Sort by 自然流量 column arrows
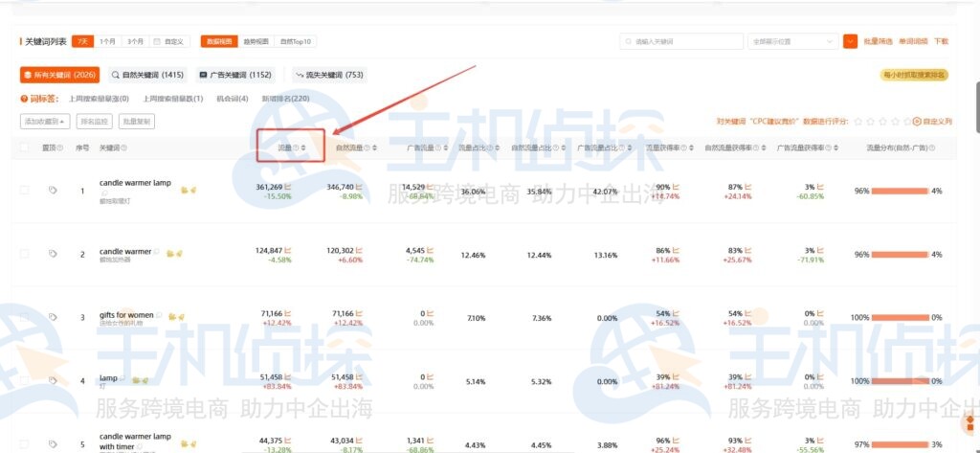The height and width of the screenshot is (453, 980). [374, 147]
